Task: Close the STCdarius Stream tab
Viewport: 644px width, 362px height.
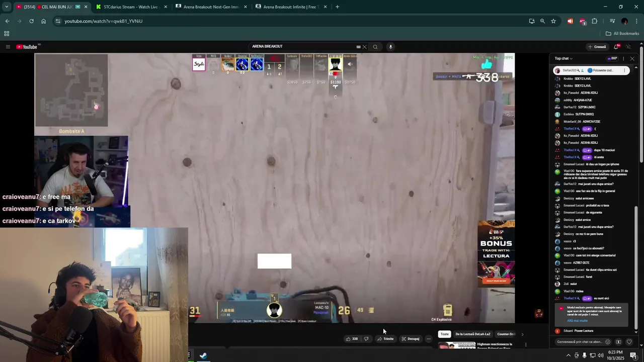Action: tap(166, 7)
